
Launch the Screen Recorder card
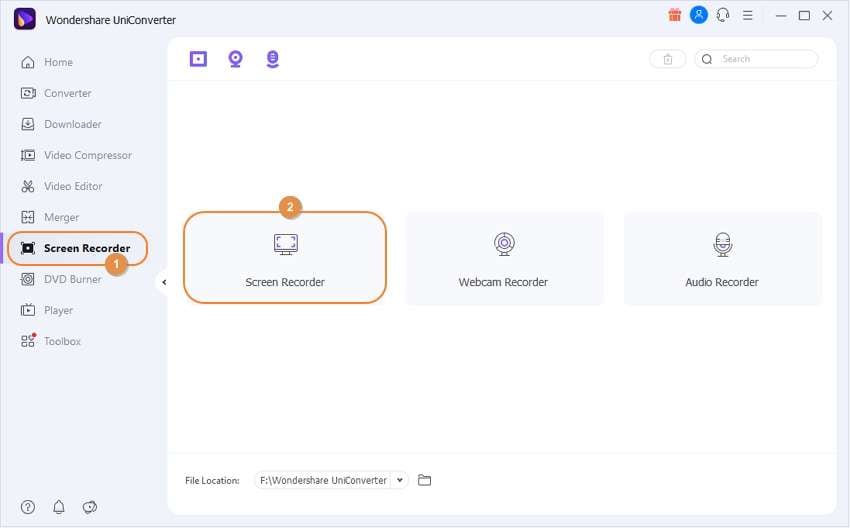click(285, 257)
